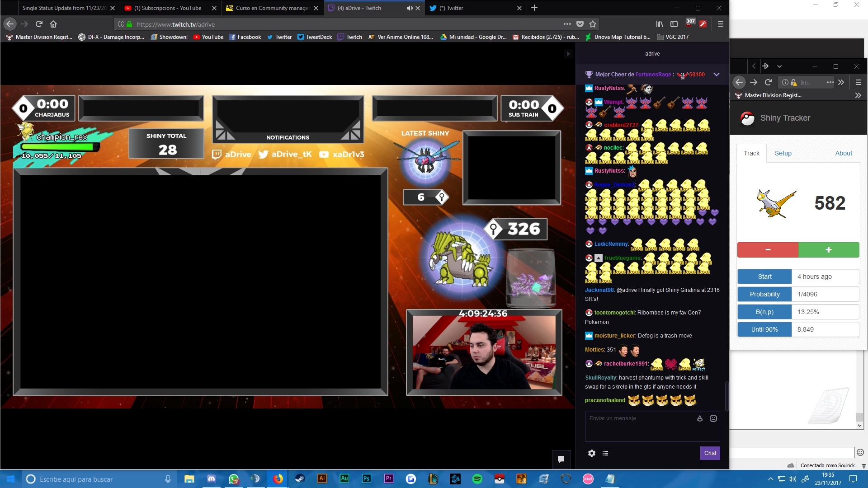The image size is (868, 488).
Task: Click the Jackmat98 username in chat
Action: pyautogui.click(x=599, y=290)
